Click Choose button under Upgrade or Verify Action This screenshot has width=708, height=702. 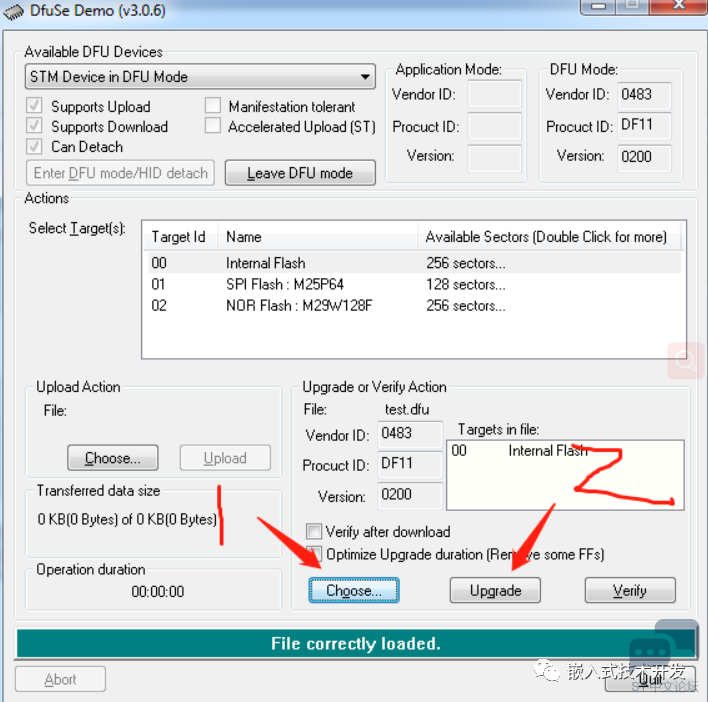click(x=354, y=590)
